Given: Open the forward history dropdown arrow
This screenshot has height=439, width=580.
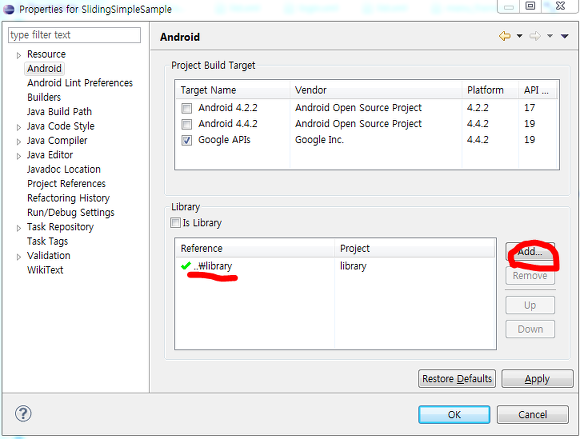Looking at the screenshot, I should click(x=550, y=36).
